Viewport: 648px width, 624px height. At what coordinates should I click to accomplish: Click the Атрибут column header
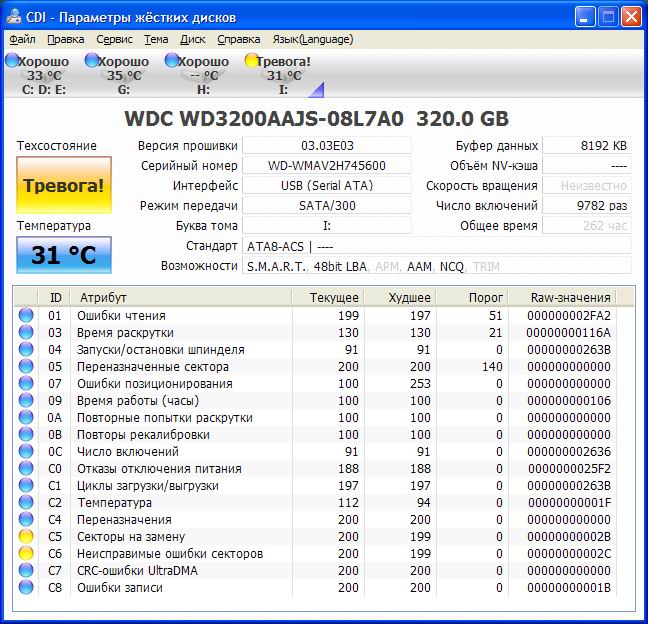tap(181, 297)
